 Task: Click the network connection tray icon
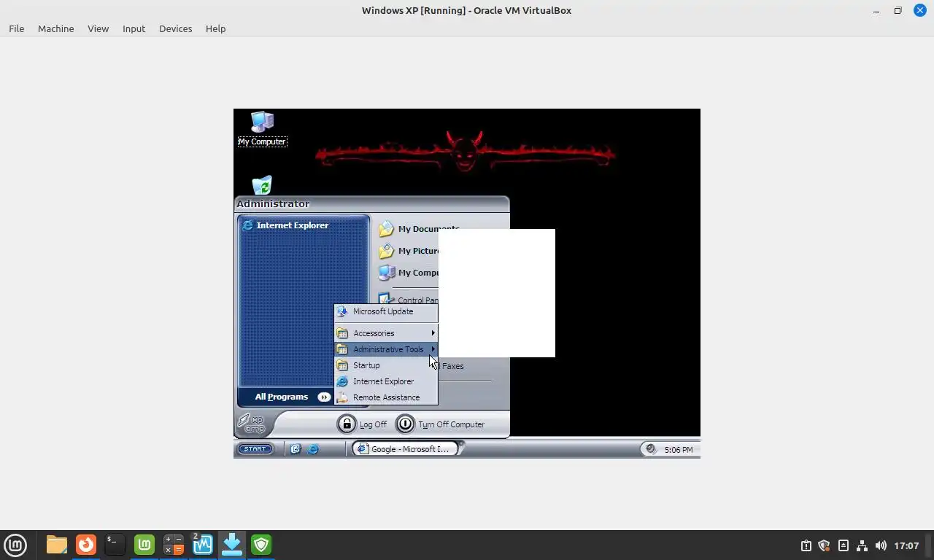point(862,545)
